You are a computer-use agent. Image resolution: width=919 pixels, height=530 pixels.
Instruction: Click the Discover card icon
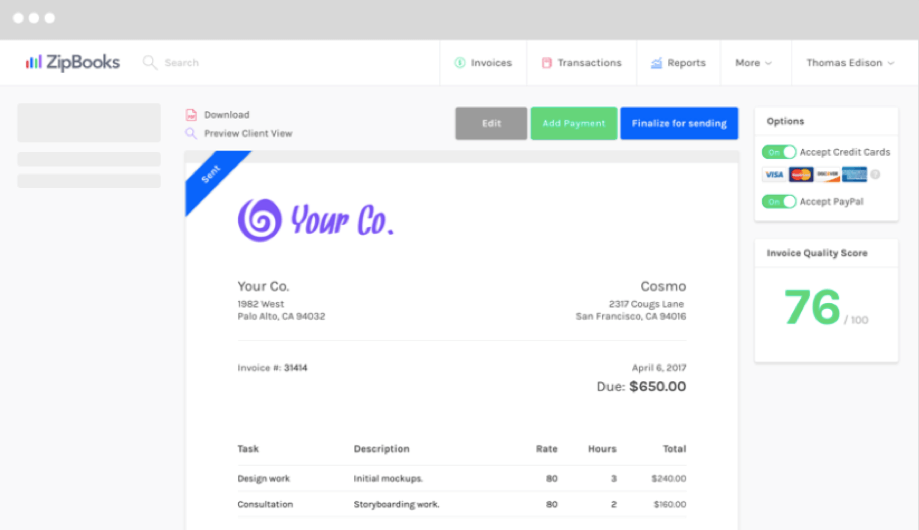(828, 175)
